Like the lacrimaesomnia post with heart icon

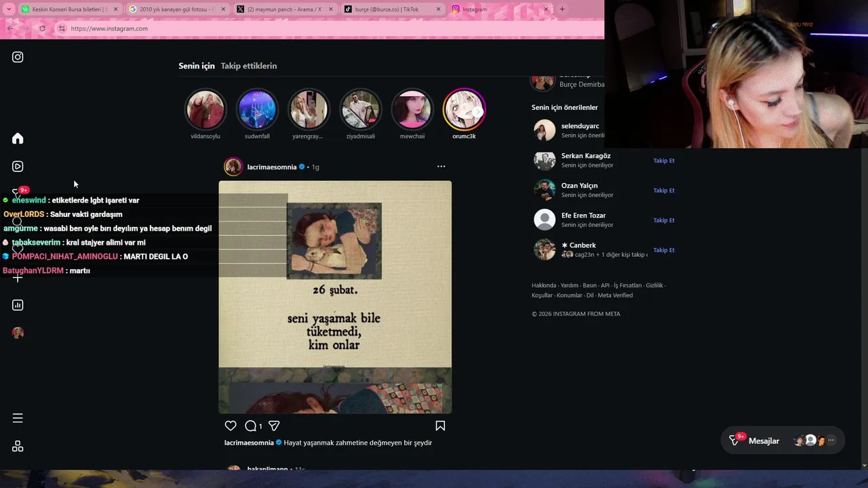pos(231,426)
